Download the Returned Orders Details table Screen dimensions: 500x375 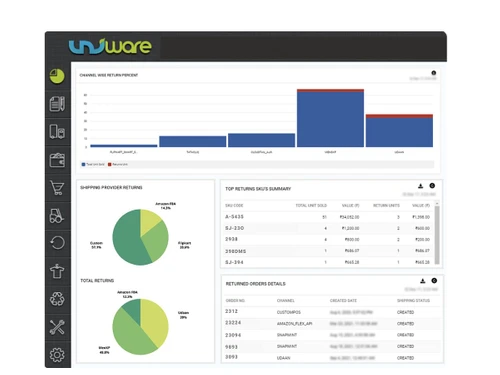(423, 281)
